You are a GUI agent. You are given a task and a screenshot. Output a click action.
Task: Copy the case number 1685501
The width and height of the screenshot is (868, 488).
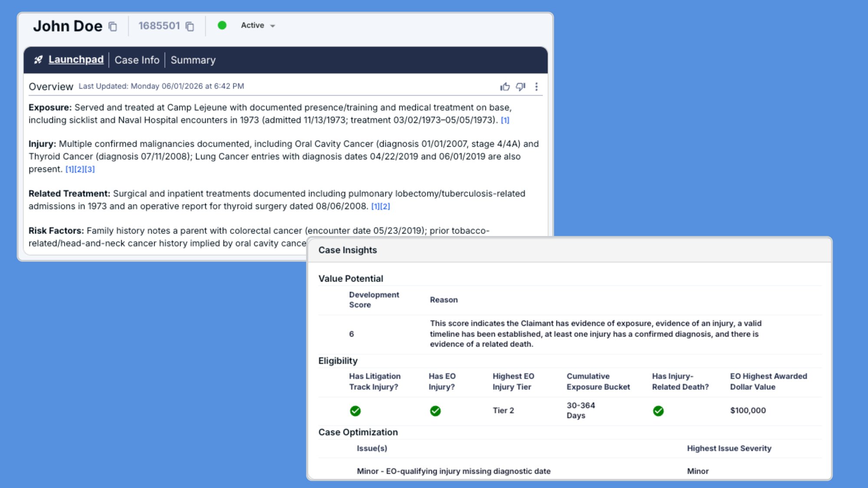point(190,26)
